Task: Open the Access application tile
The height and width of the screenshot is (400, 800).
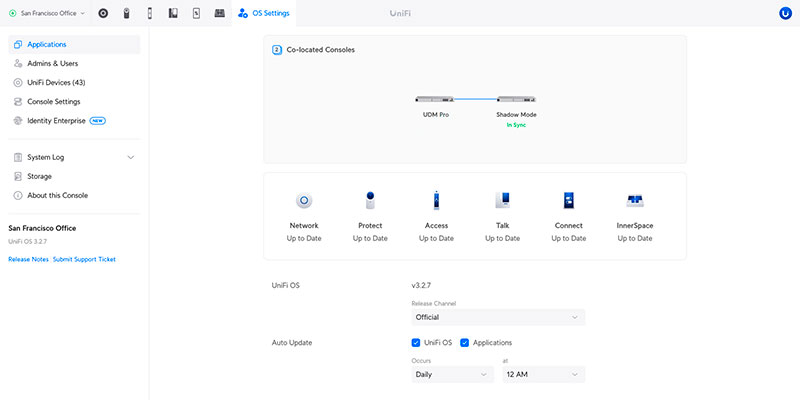Action: (x=436, y=217)
